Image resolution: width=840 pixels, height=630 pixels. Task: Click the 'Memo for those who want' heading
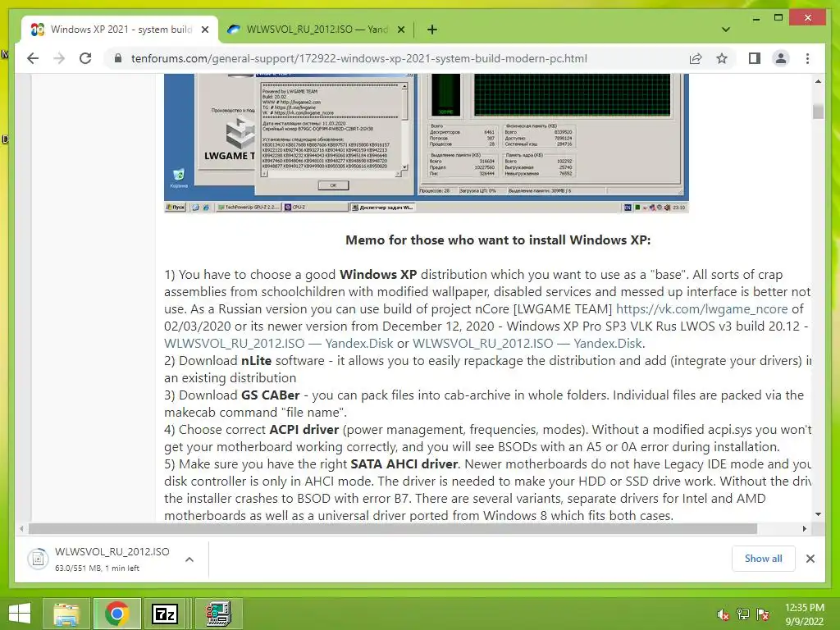tap(498, 240)
